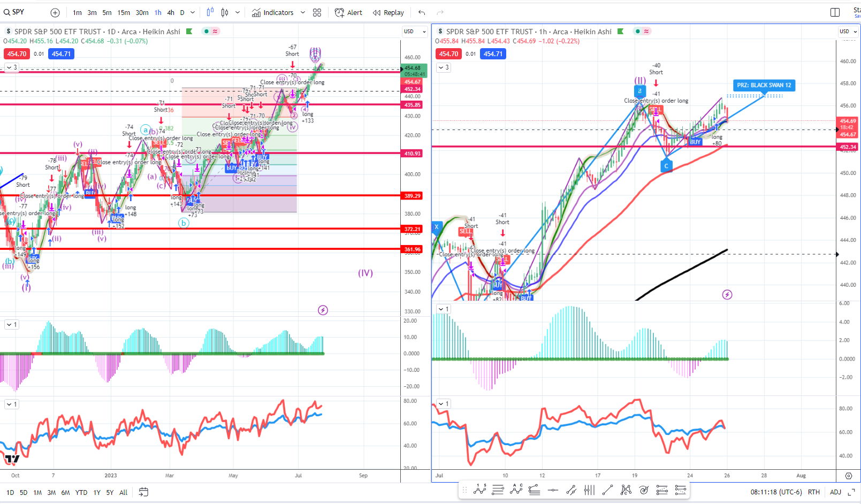
Task: Select the 5Y date range
Action: click(x=110, y=492)
